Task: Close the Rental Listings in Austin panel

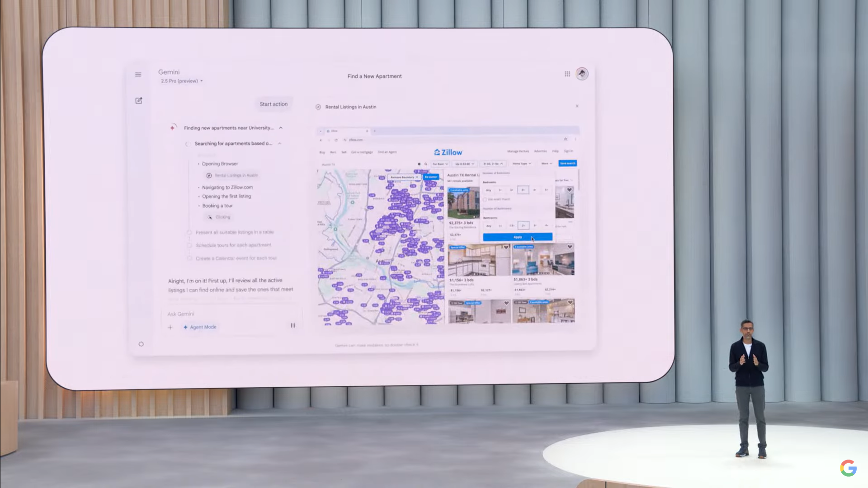Action: [x=577, y=106]
